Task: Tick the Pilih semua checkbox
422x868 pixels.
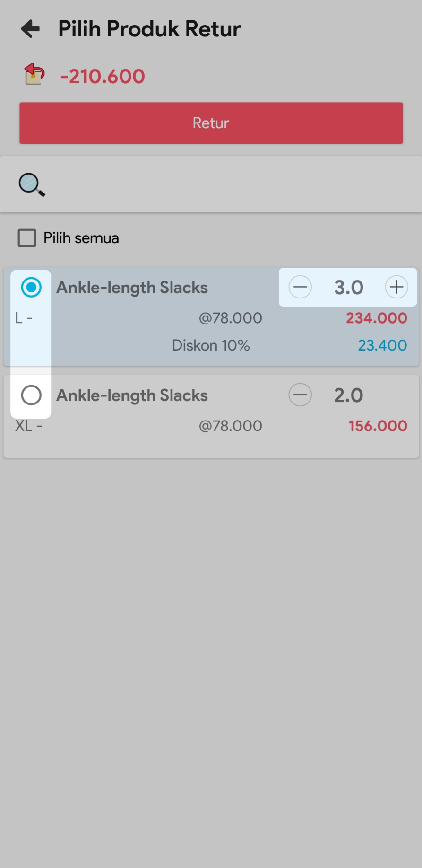Action: coord(27,238)
